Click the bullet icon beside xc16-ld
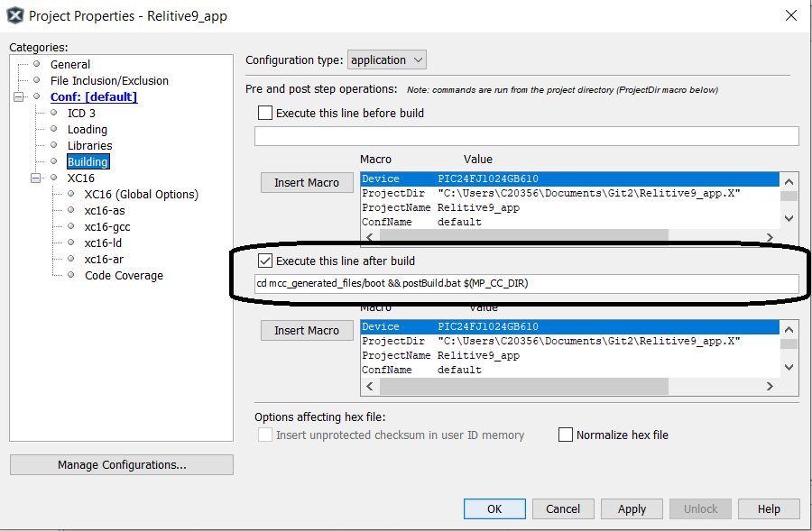 tap(71, 243)
